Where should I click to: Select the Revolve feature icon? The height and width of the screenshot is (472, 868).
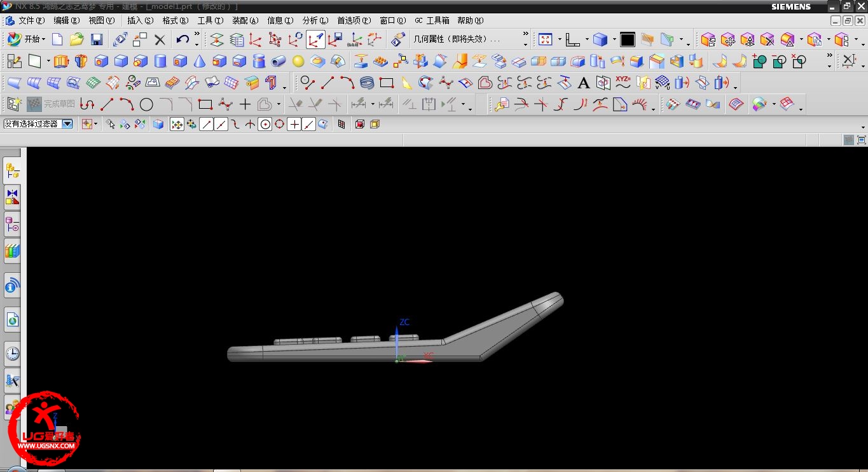(81, 62)
